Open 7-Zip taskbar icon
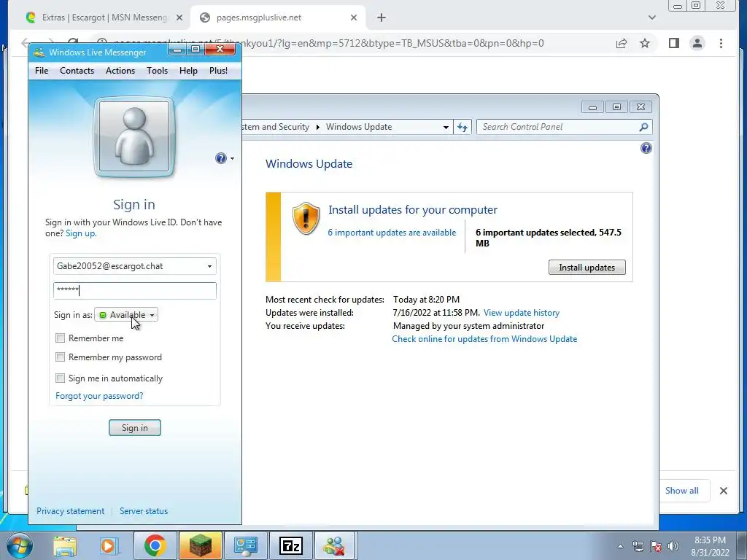This screenshot has width=747, height=560. pos(291,545)
